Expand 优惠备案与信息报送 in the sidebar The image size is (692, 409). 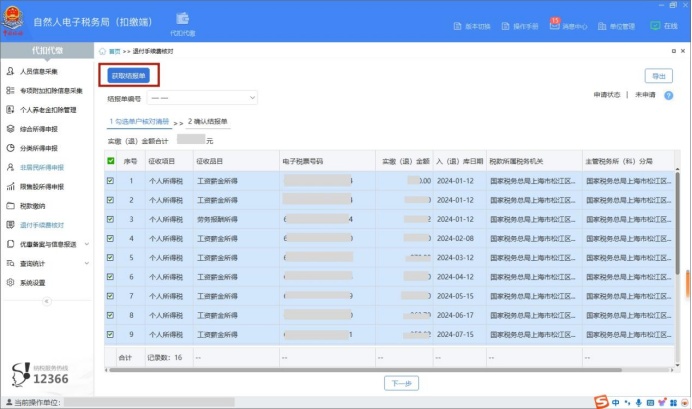[86, 244]
